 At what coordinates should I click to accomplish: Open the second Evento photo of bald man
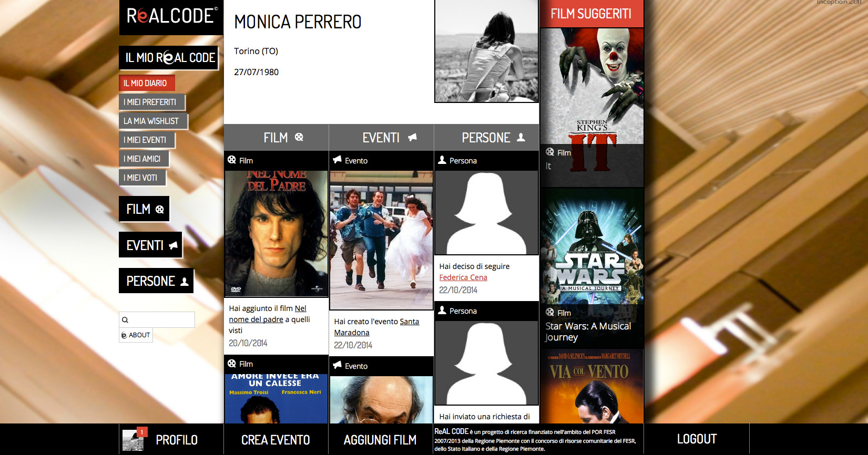coord(382,400)
